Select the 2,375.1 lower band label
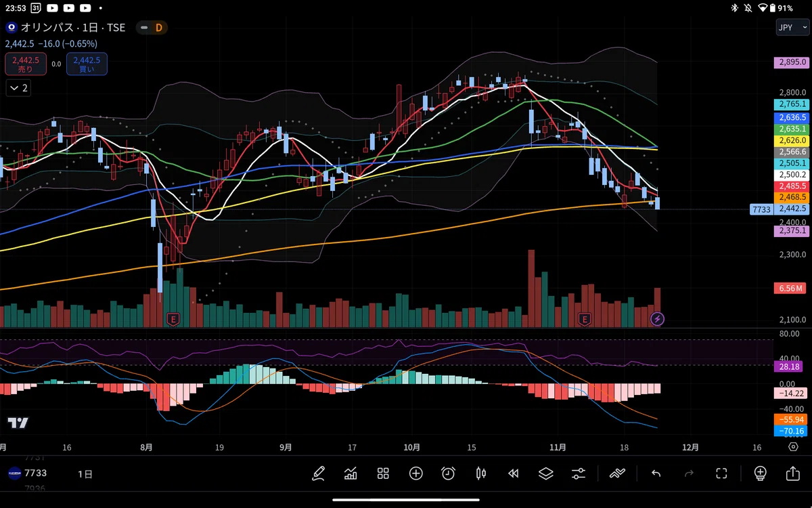The image size is (812, 508). tap(792, 231)
